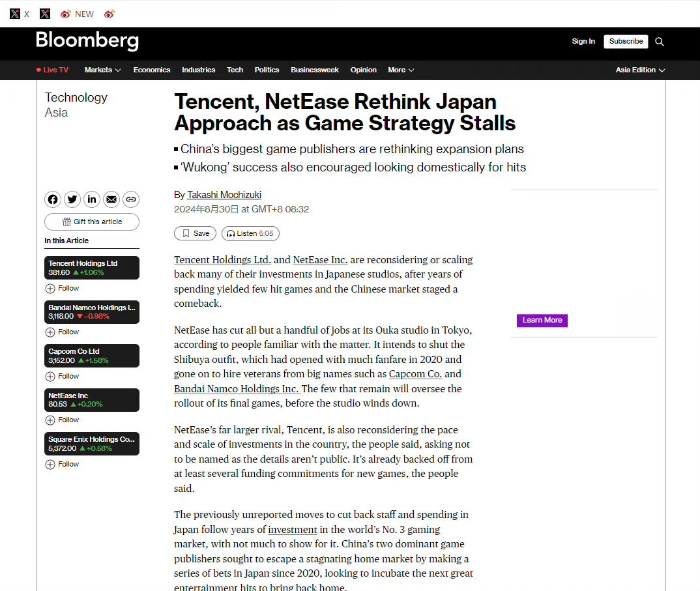Share article via Twitter icon
This screenshot has height=591, width=700.
tap(72, 199)
